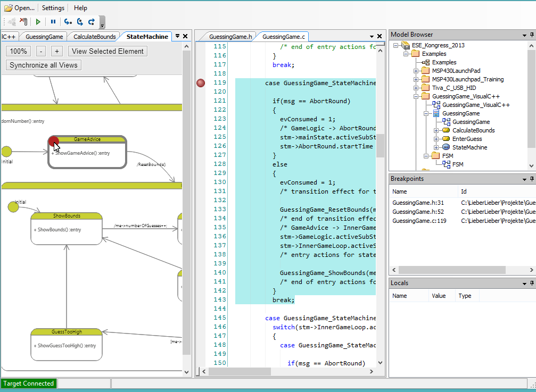The image size is (536, 392).
Task: Toggle the breakpoint marker at line 119
Action: 201,83
